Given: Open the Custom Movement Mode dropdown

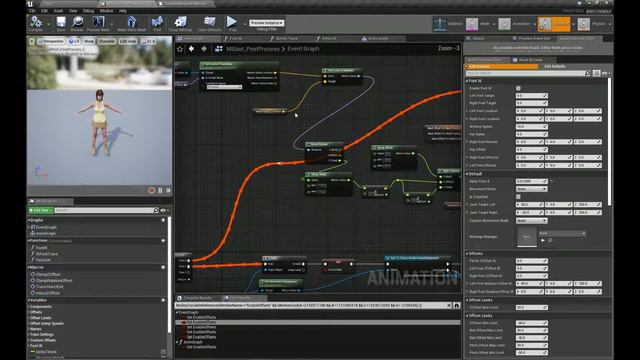Looking at the screenshot, I should 531,220.
